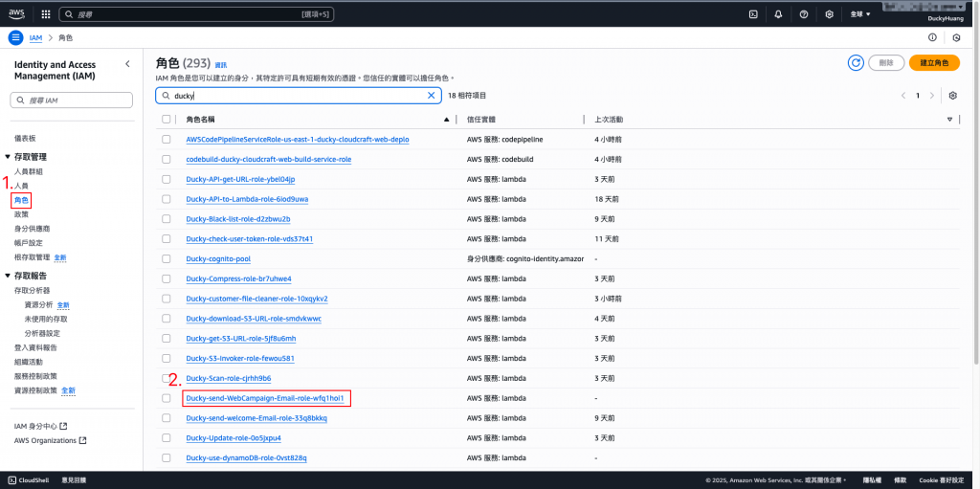Check the Ducky-Black-list-role row checkbox
Screen dimensions: 980x489
(167, 219)
